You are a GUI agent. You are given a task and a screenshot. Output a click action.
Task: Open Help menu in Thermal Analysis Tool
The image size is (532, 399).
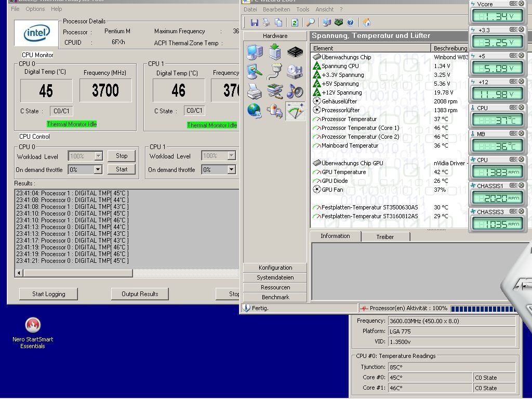tap(56, 9)
